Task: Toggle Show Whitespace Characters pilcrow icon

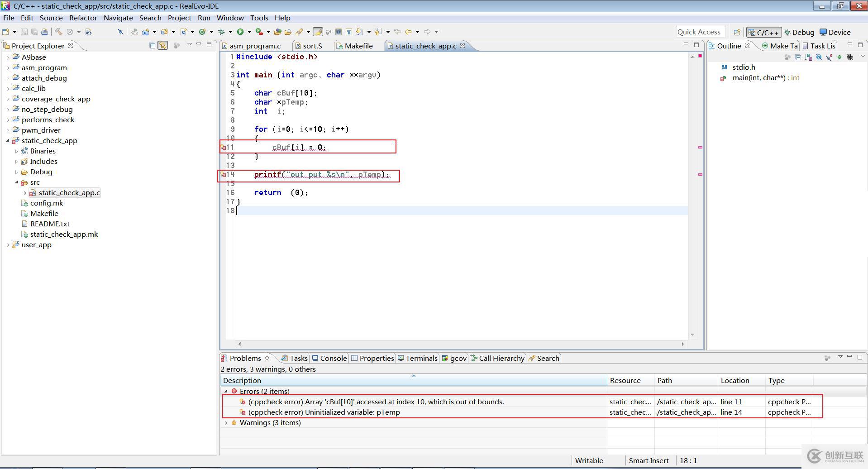Action: pos(349,32)
